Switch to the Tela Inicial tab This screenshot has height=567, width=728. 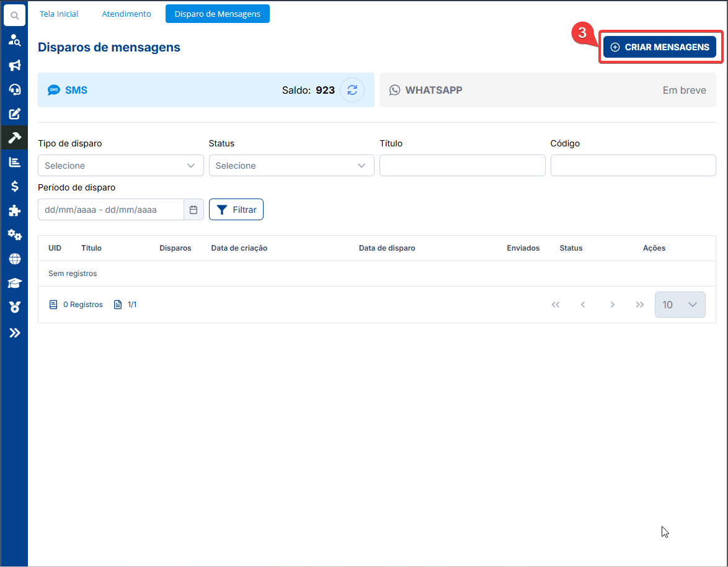59,14
